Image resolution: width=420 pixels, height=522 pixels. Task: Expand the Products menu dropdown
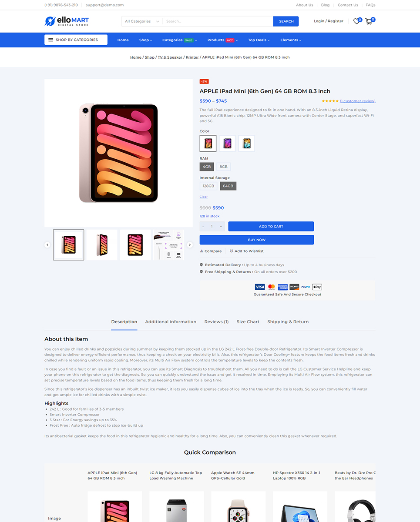click(x=222, y=40)
